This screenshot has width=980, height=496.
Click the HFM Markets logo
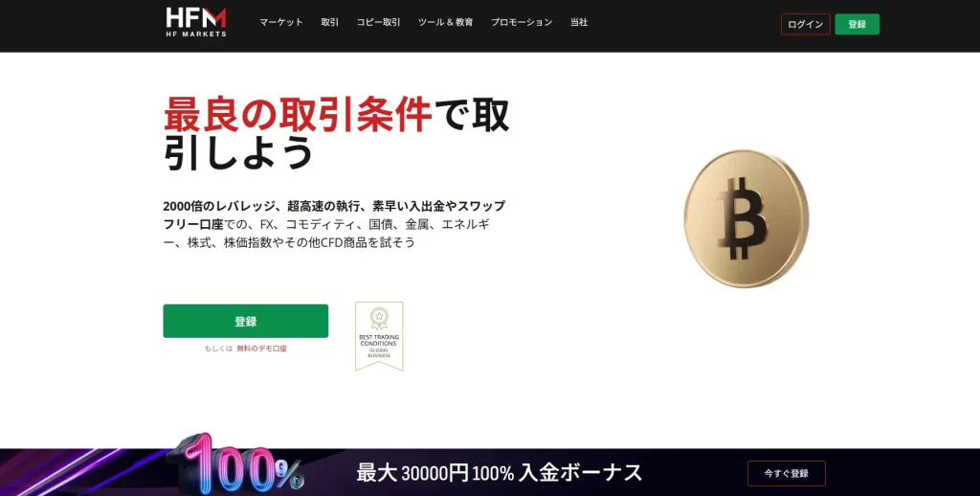[196, 22]
